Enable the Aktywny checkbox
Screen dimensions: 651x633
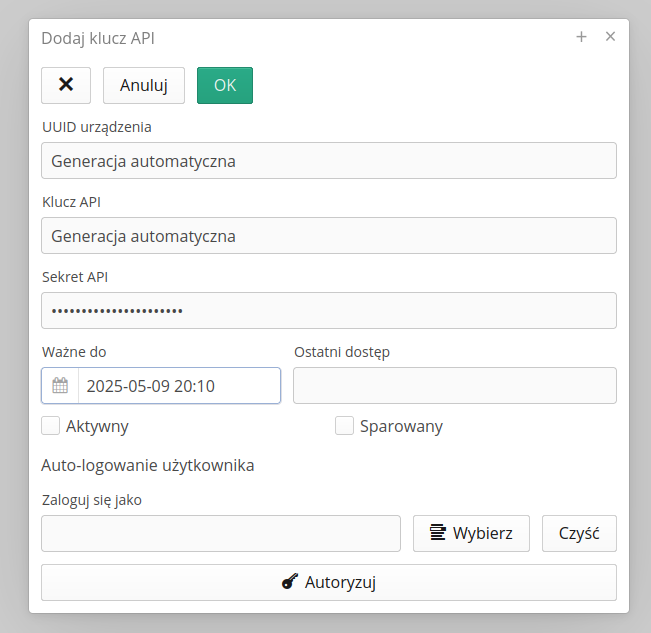[x=51, y=426]
